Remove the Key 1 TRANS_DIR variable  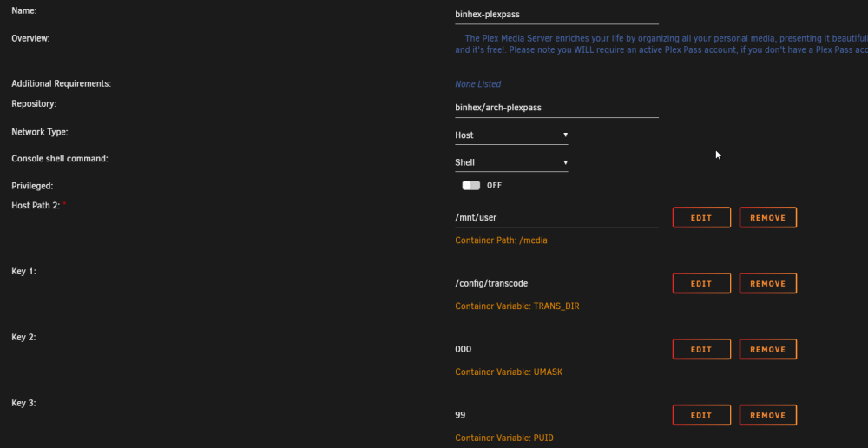pyautogui.click(x=768, y=284)
